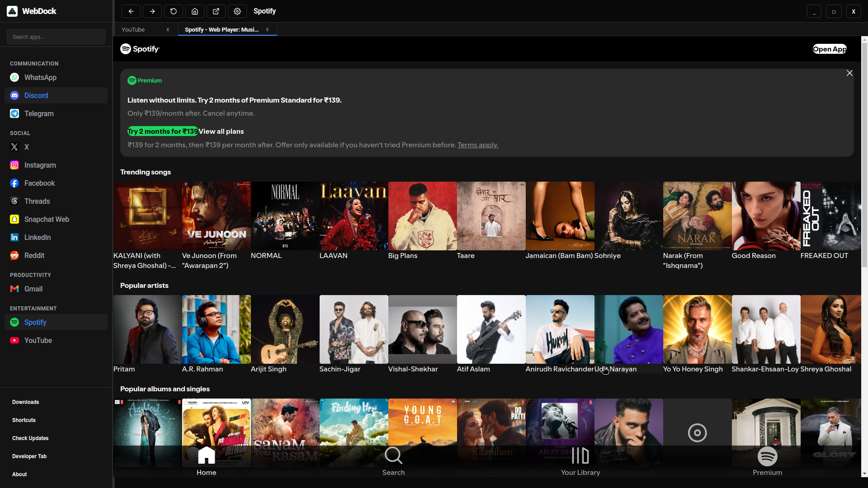Launch Telegram from the sidebar
This screenshot has width=868, height=488.
tap(56, 113)
